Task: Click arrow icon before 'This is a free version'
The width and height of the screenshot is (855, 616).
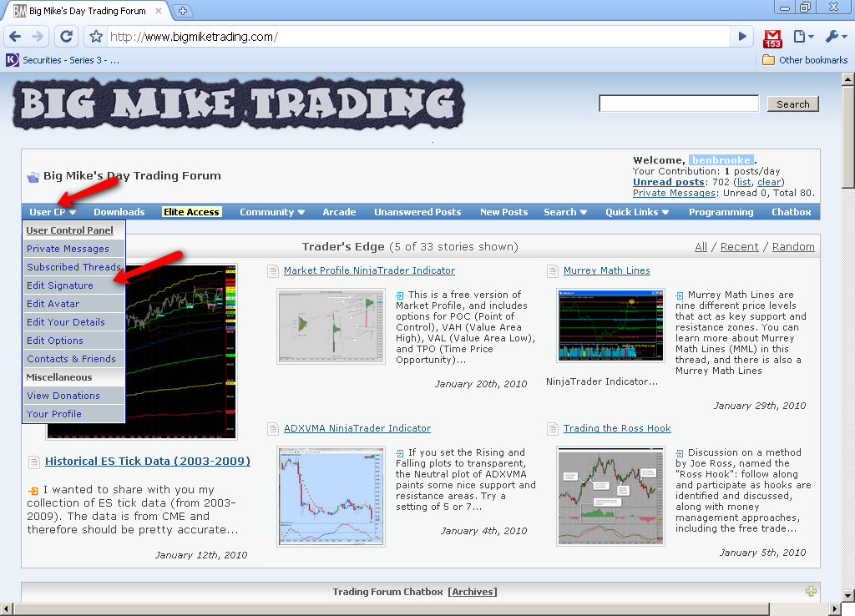Action: (400, 295)
